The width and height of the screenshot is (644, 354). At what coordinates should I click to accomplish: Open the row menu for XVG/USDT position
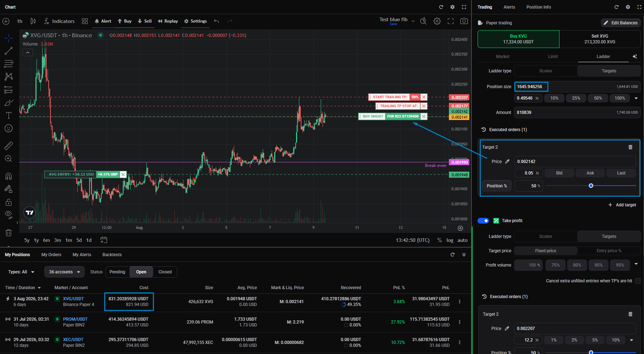point(460,302)
